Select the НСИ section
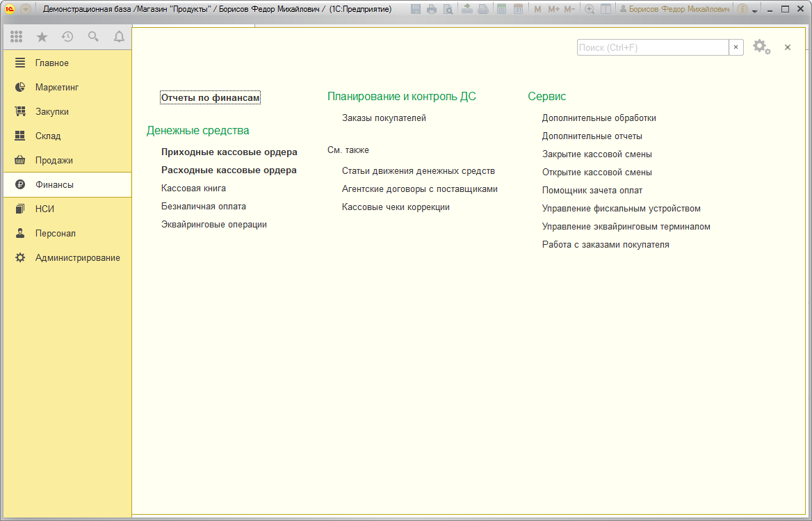This screenshot has width=812, height=521. click(x=67, y=209)
